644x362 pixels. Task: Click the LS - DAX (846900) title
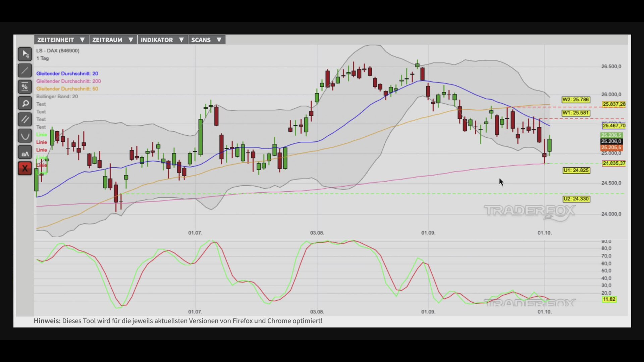pos(58,51)
